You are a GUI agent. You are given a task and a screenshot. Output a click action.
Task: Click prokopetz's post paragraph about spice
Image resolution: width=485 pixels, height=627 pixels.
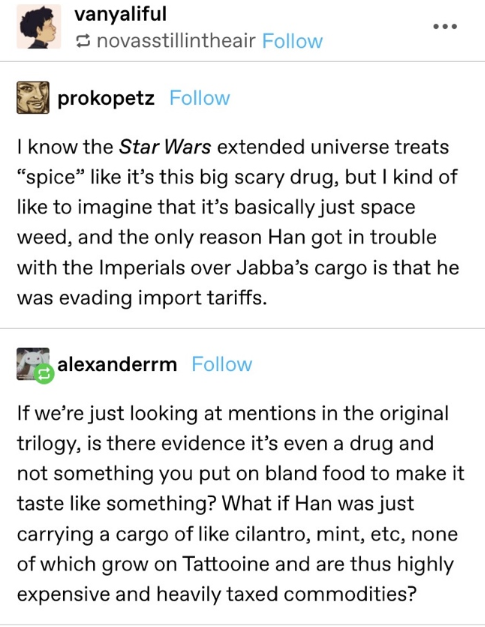pyautogui.click(x=238, y=222)
